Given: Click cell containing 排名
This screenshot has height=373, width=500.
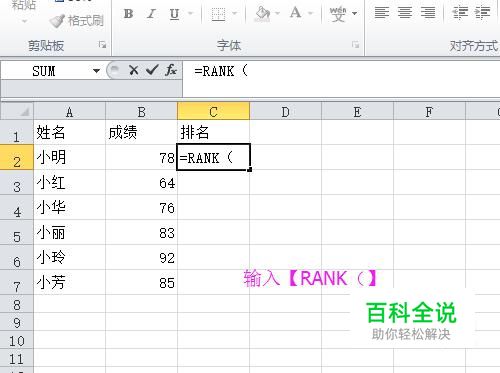Looking at the screenshot, I should 213,132.
